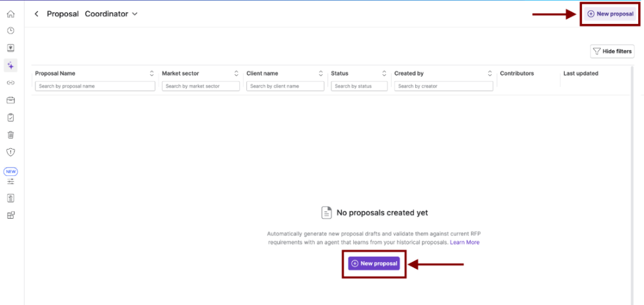Click the vertical scrollbar at table right edge
This screenshot has width=644, height=305.
tap(632, 185)
